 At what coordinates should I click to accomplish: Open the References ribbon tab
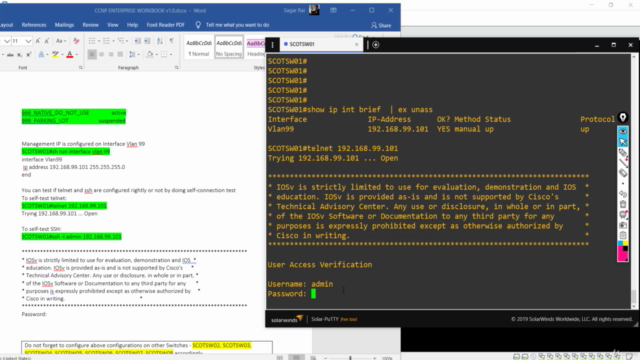pos(34,25)
